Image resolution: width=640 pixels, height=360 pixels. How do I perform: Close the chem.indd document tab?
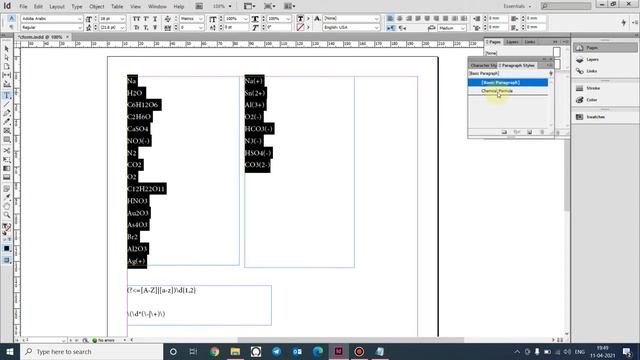click(x=67, y=37)
